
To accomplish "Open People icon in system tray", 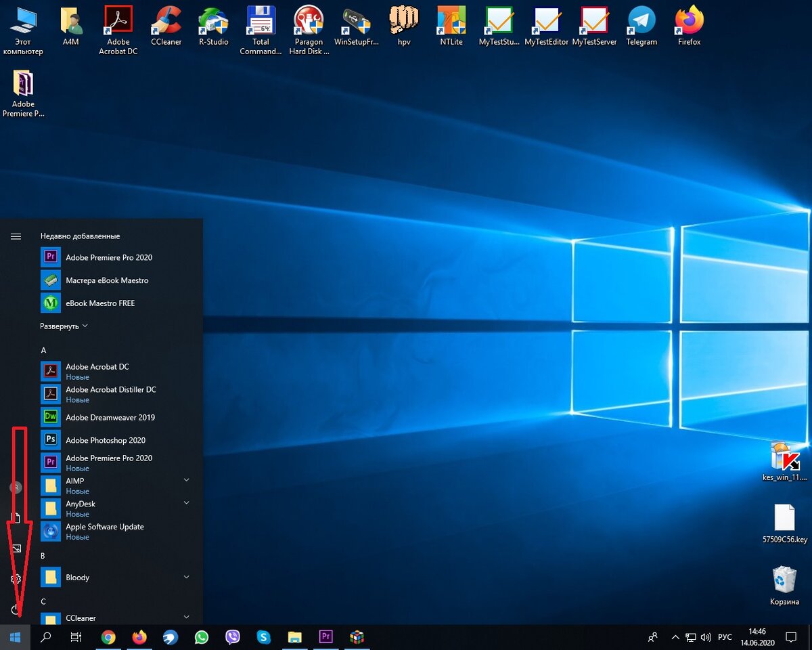I will [653, 637].
